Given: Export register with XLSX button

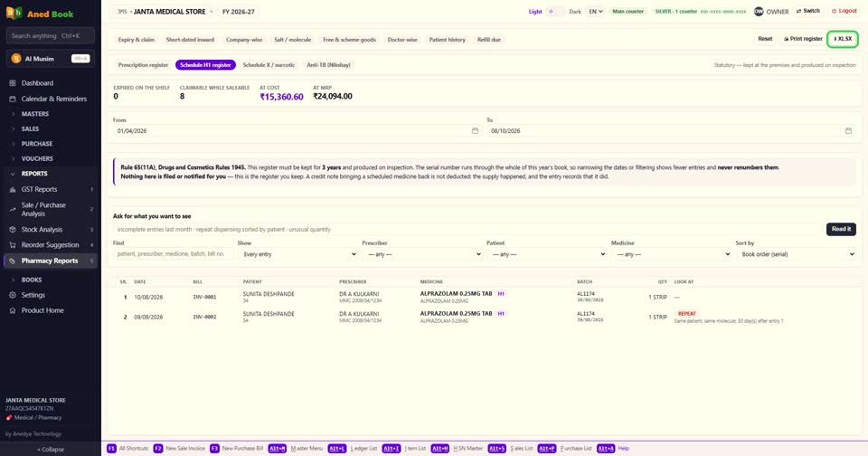Looking at the screenshot, I should tap(843, 39).
